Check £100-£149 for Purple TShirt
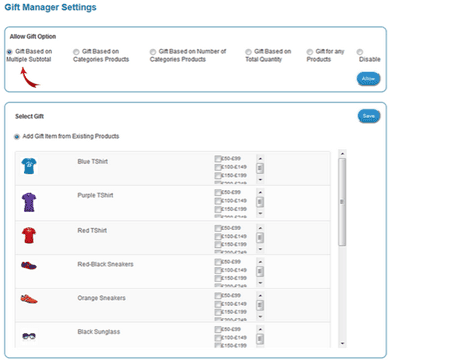470x360 pixels. [x=218, y=201]
